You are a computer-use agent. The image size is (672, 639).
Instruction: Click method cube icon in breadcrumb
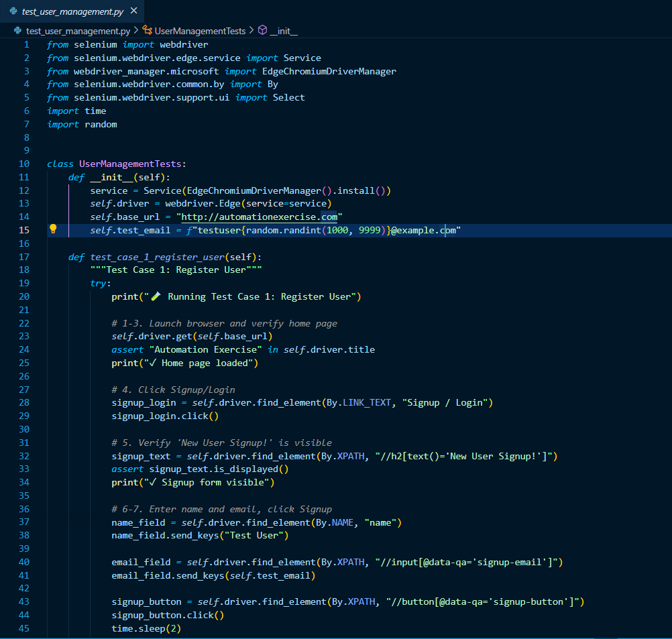[262, 30]
